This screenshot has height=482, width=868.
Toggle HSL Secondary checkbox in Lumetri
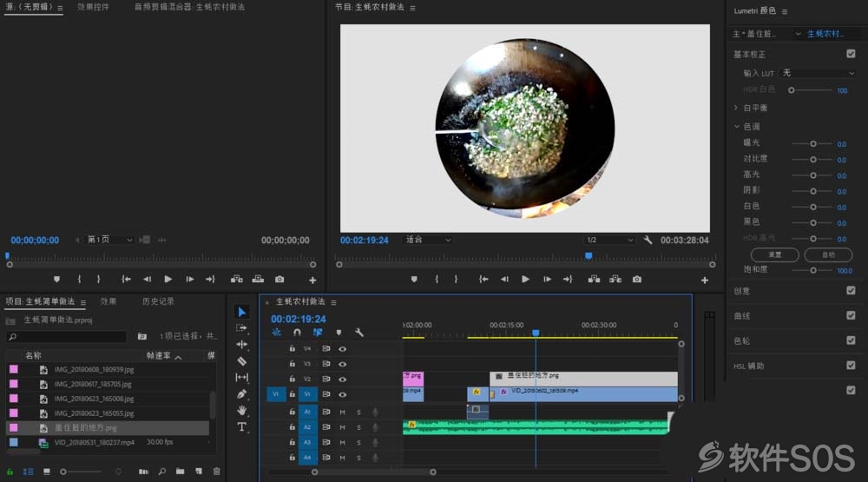pyautogui.click(x=851, y=365)
